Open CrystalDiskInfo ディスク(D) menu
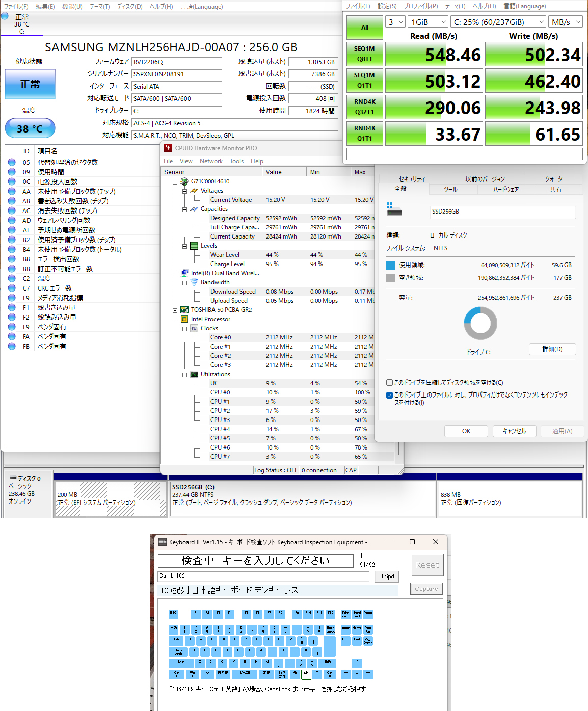This screenshot has width=588, height=711. tap(129, 7)
